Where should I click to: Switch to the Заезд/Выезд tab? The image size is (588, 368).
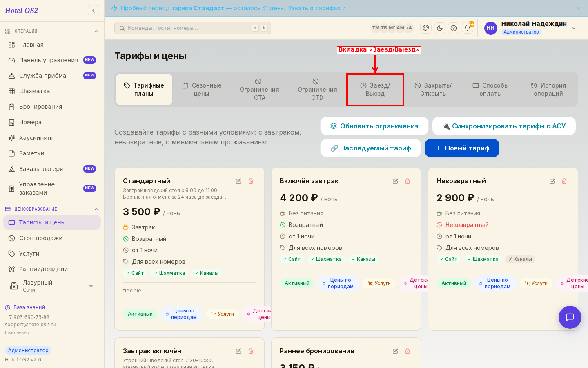coord(375,90)
